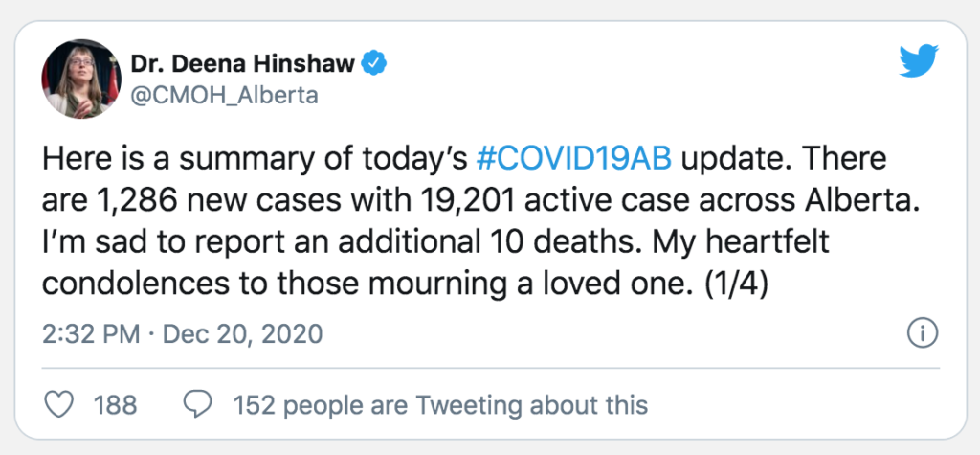
Task: Open the tweet info circle icon
Action: tap(920, 334)
